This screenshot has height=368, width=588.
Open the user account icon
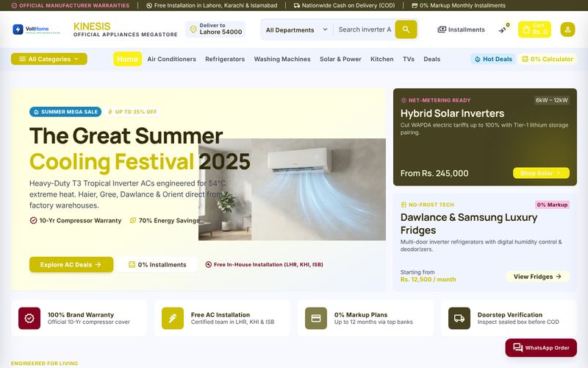567,29
